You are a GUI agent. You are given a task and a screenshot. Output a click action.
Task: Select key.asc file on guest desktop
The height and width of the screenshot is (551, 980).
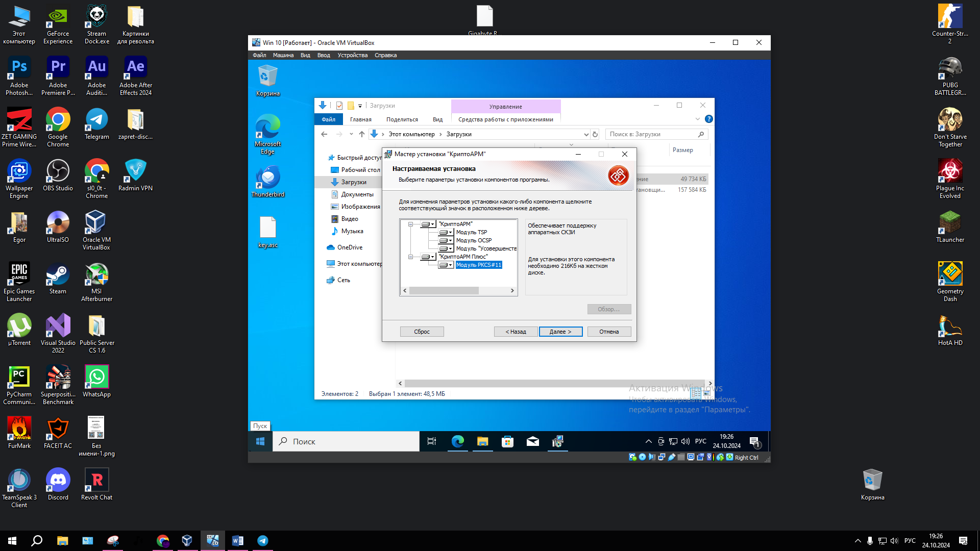(268, 232)
